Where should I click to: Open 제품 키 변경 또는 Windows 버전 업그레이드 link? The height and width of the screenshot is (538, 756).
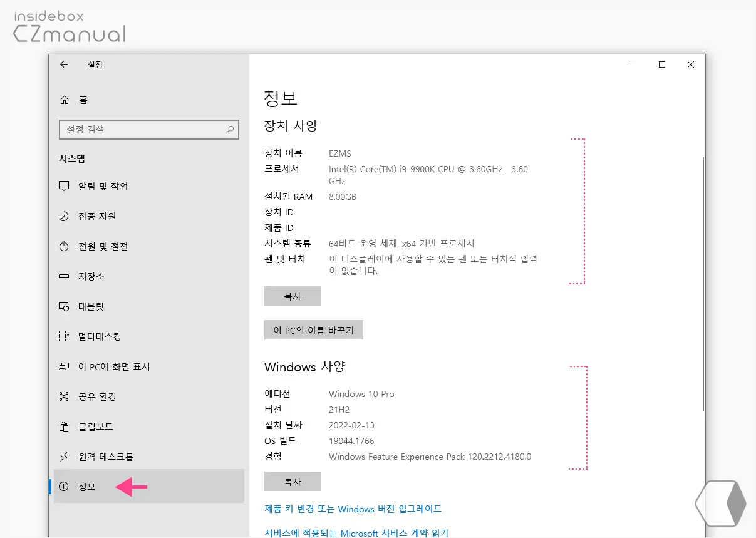point(353,509)
